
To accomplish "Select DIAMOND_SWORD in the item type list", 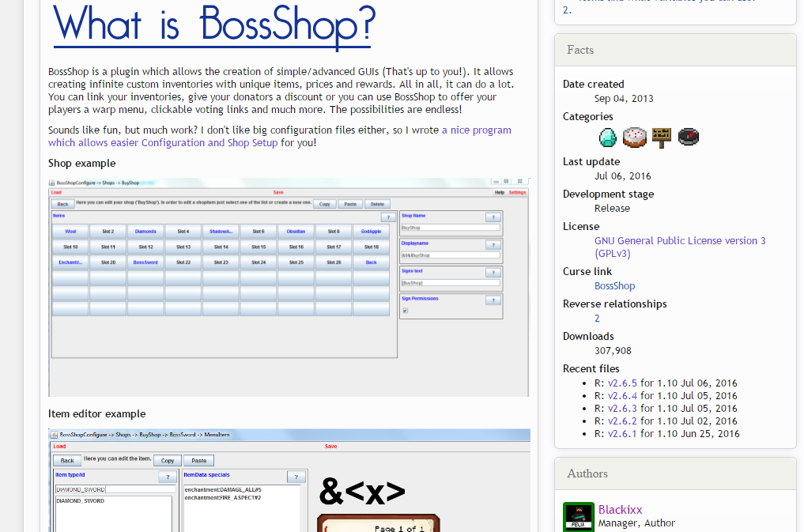I will [x=80, y=500].
